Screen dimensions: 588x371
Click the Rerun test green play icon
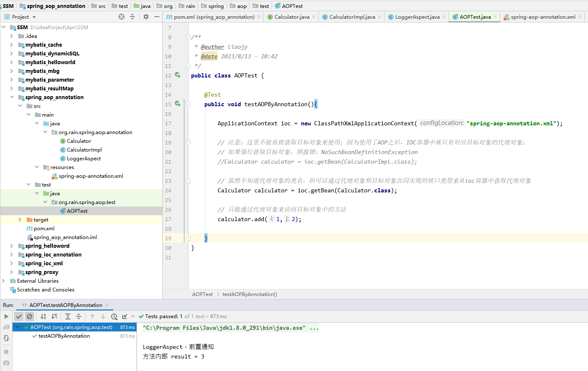coord(6,316)
